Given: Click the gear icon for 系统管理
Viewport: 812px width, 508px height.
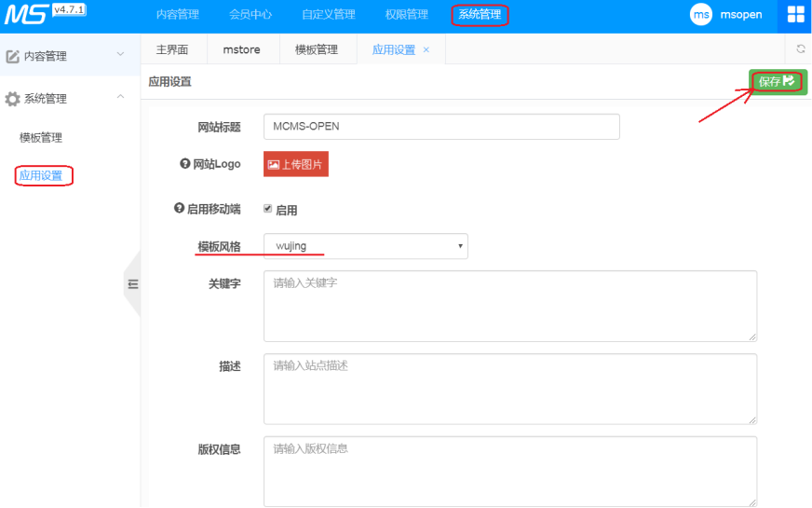Looking at the screenshot, I should [12, 99].
